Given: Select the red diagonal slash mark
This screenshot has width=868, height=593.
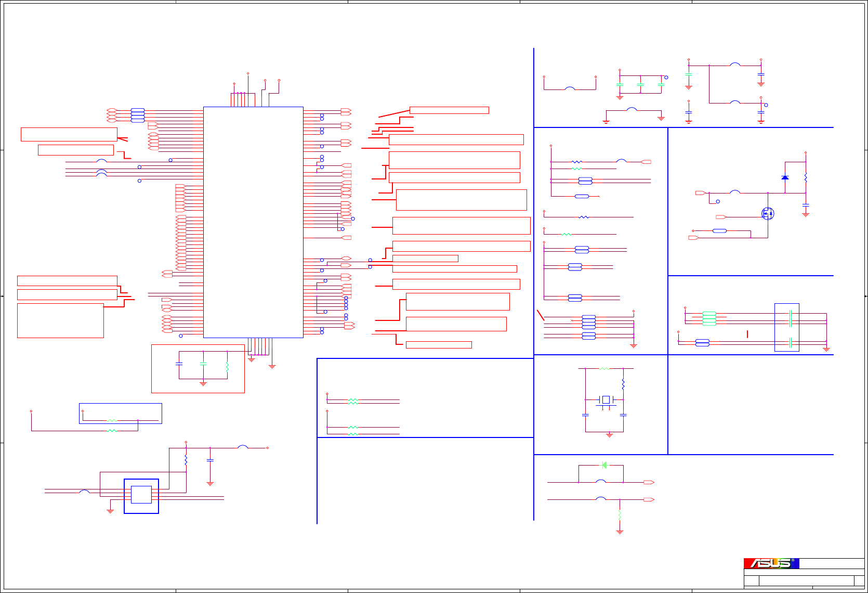Looking at the screenshot, I should [x=541, y=315].
